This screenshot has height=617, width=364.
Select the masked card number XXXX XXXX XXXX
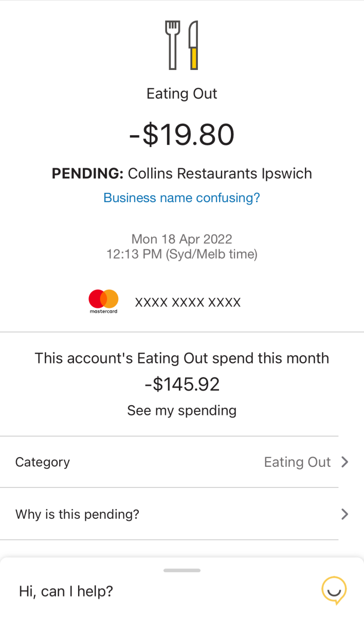(x=188, y=302)
